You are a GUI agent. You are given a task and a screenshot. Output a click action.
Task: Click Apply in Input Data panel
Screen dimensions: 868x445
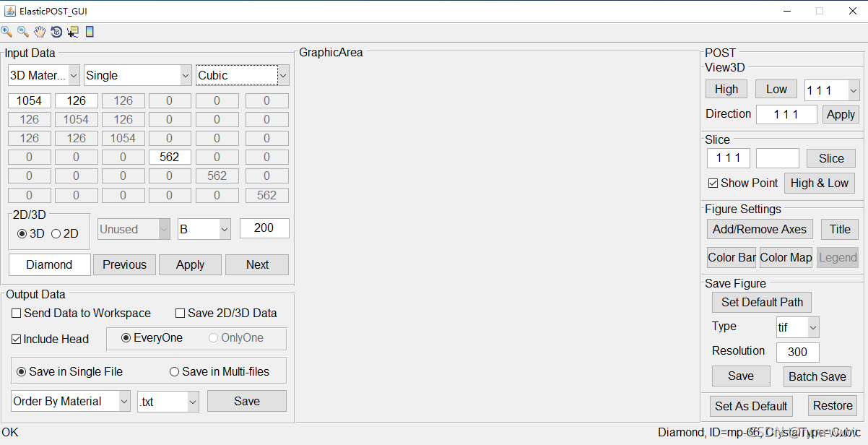coord(190,265)
